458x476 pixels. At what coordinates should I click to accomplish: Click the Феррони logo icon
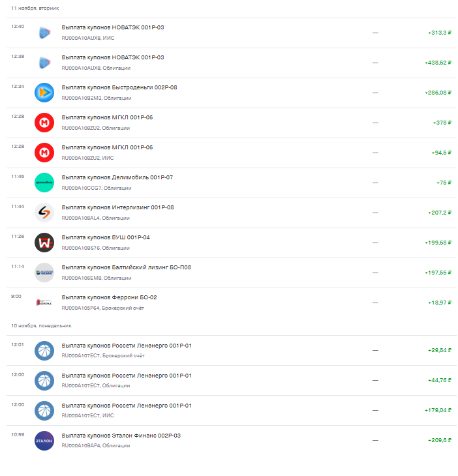tap(44, 303)
